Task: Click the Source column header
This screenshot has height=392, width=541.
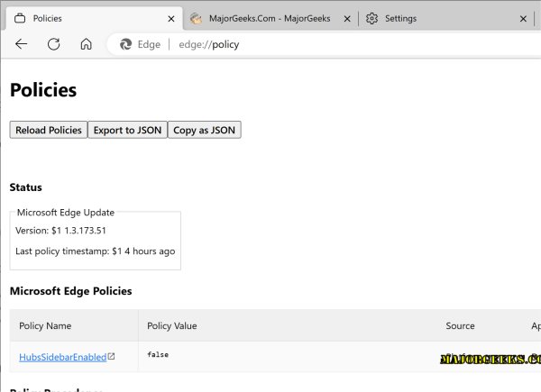Action: [x=460, y=326]
